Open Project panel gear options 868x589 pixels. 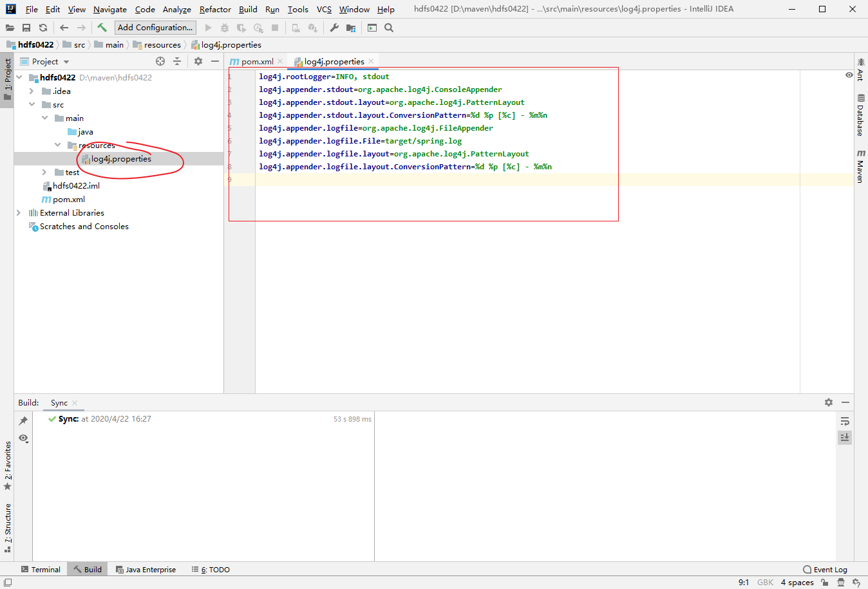pyautogui.click(x=198, y=61)
